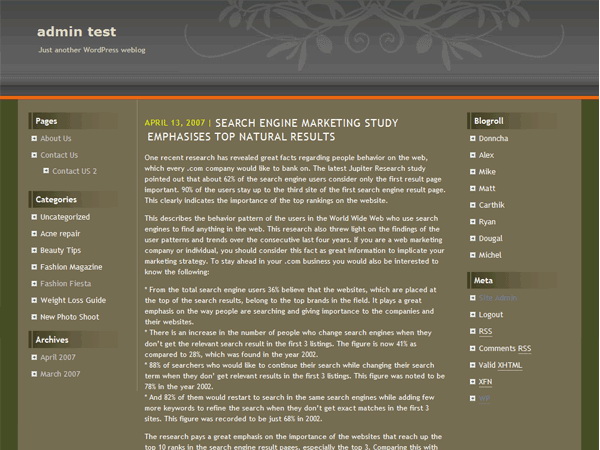The height and width of the screenshot is (450, 600).
Task: Open the Acne repair category
Action: [x=60, y=234]
